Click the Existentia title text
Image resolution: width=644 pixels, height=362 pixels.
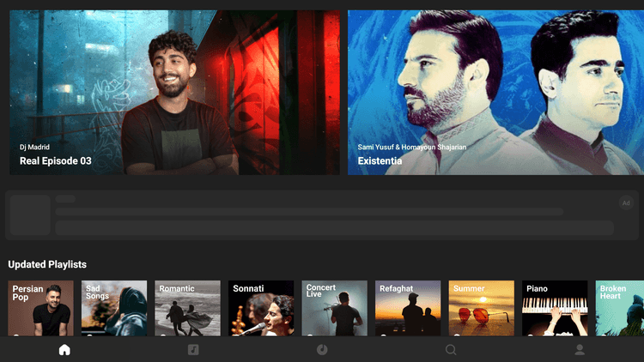380,161
